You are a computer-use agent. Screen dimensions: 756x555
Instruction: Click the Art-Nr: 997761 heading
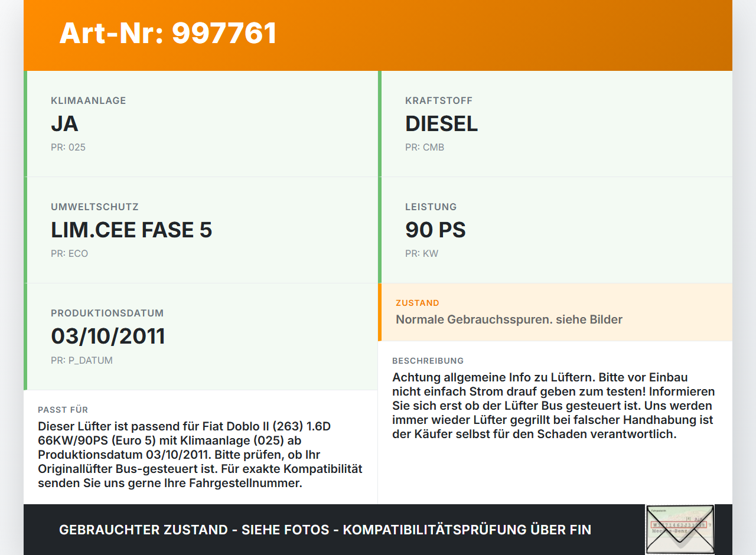(x=168, y=33)
